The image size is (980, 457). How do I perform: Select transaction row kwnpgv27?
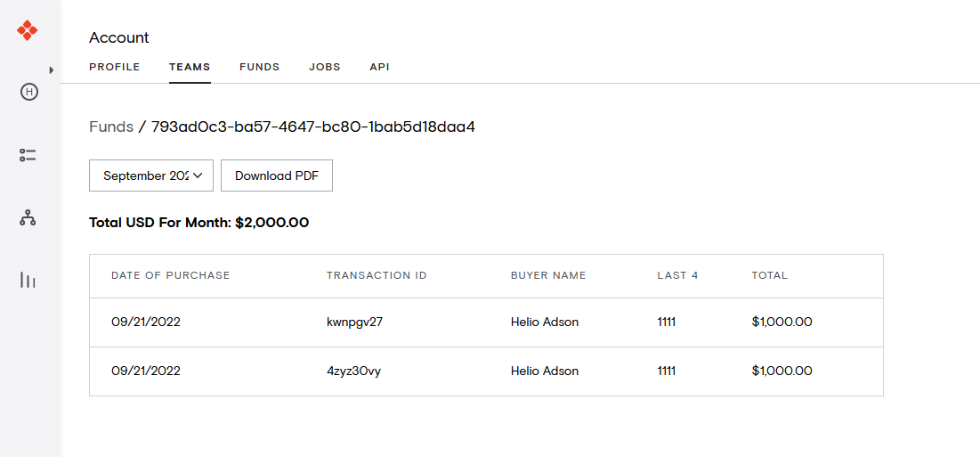tap(486, 322)
